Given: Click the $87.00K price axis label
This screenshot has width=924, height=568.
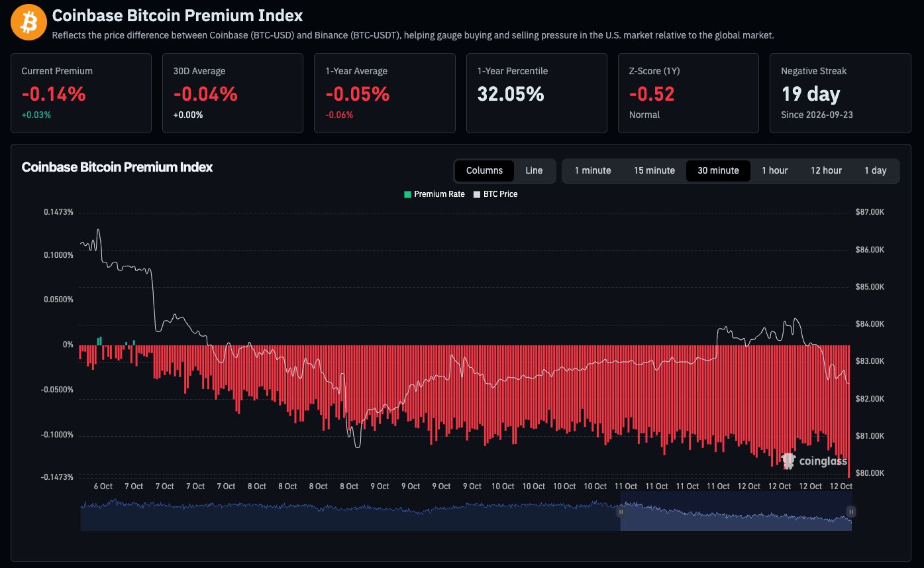Looking at the screenshot, I should 870,212.
